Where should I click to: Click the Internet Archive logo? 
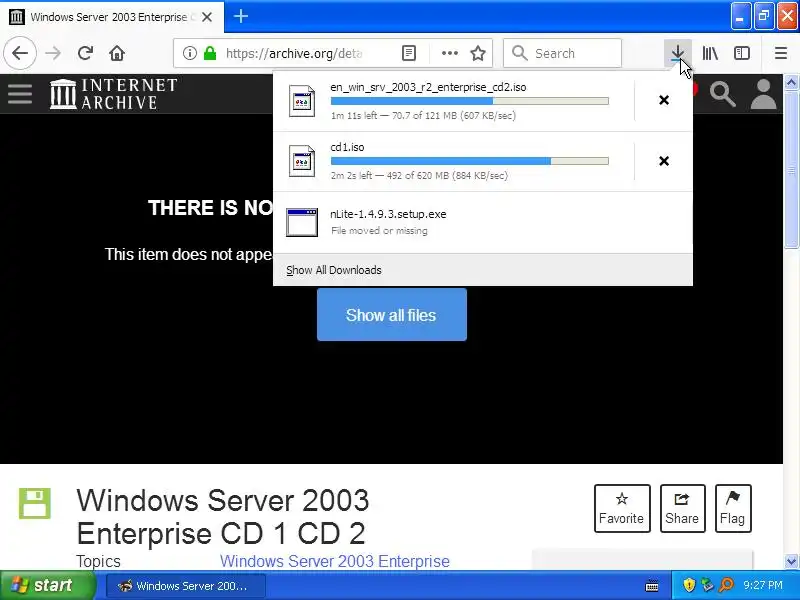(x=113, y=93)
